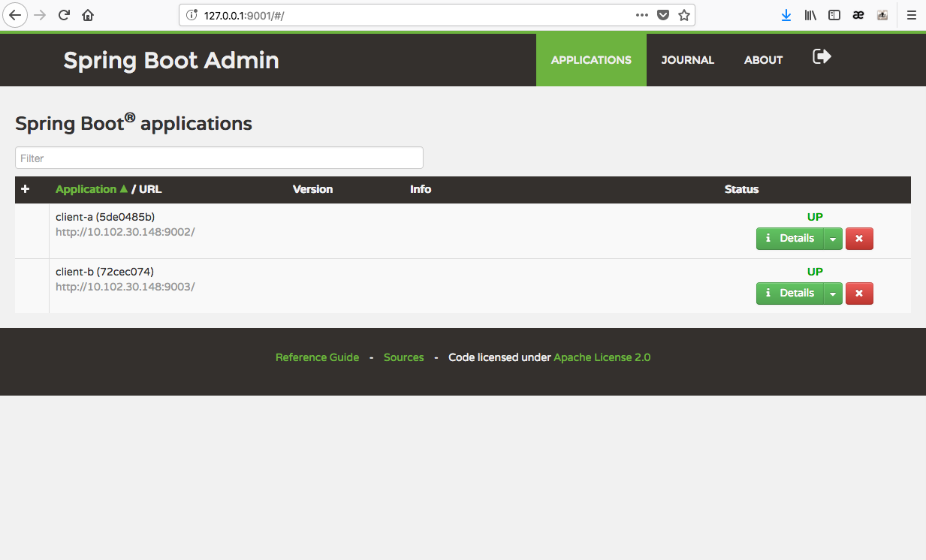Open the About tab
This screenshot has width=926, height=560.
pos(763,60)
